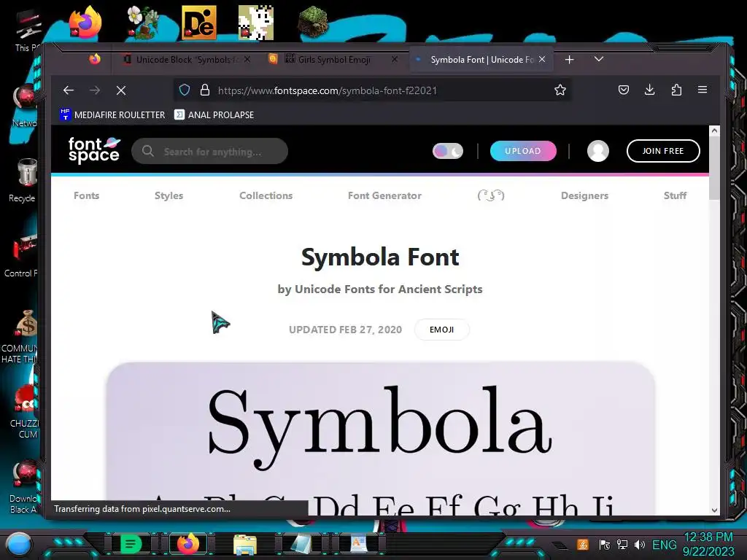The image size is (747, 560).
Task: Click the page scrollbar thumb
Action: click(x=714, y=168)
